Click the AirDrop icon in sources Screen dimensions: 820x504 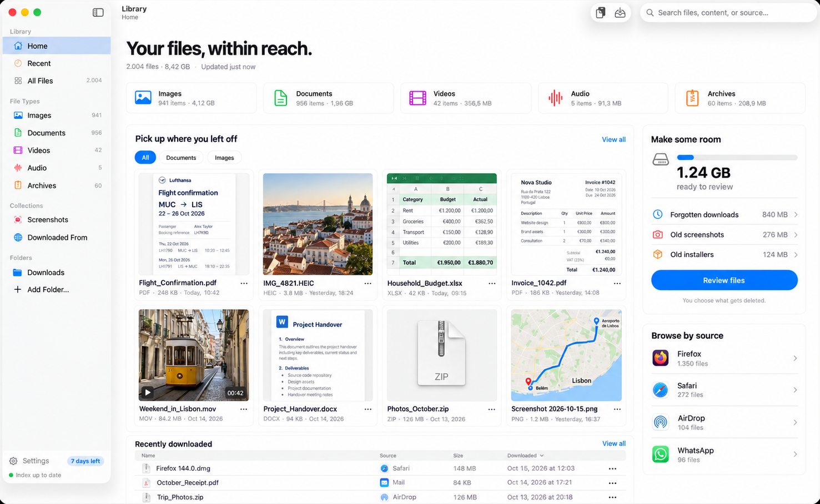coord(660,422)
